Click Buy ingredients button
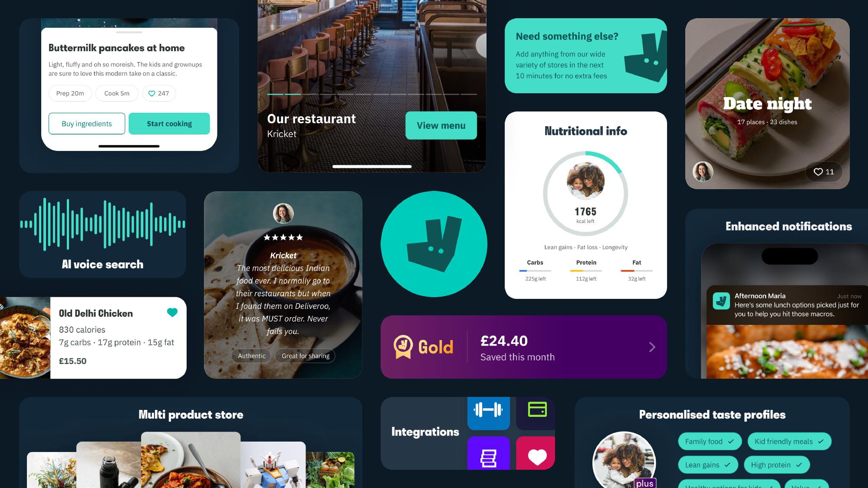868x488 pixels. click(86, 123)
